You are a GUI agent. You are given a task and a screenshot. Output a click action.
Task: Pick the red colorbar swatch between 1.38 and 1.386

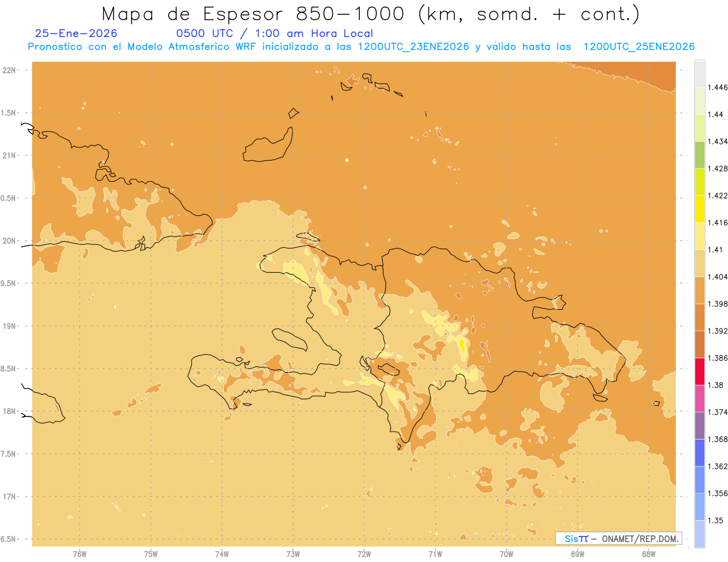(699, 372)
